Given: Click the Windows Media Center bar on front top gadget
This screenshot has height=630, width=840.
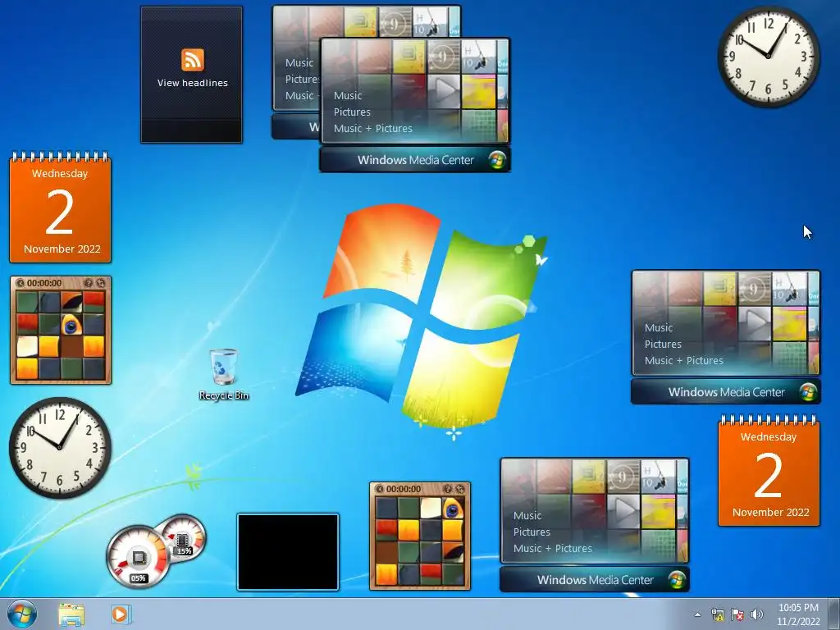Looking at the screenshot, I should coord(414,160).
